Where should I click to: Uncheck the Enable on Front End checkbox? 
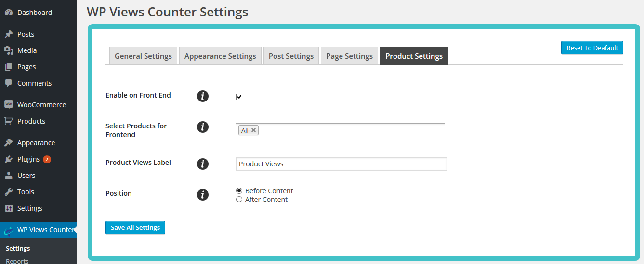[x=239, y=97]
